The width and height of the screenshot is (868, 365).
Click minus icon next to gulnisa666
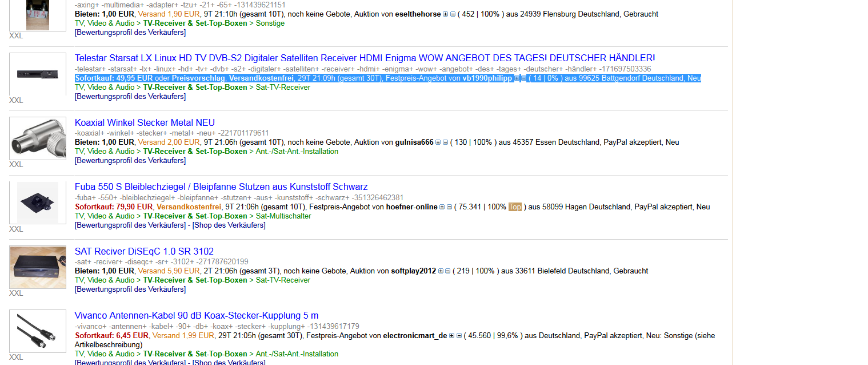[445, 142]
